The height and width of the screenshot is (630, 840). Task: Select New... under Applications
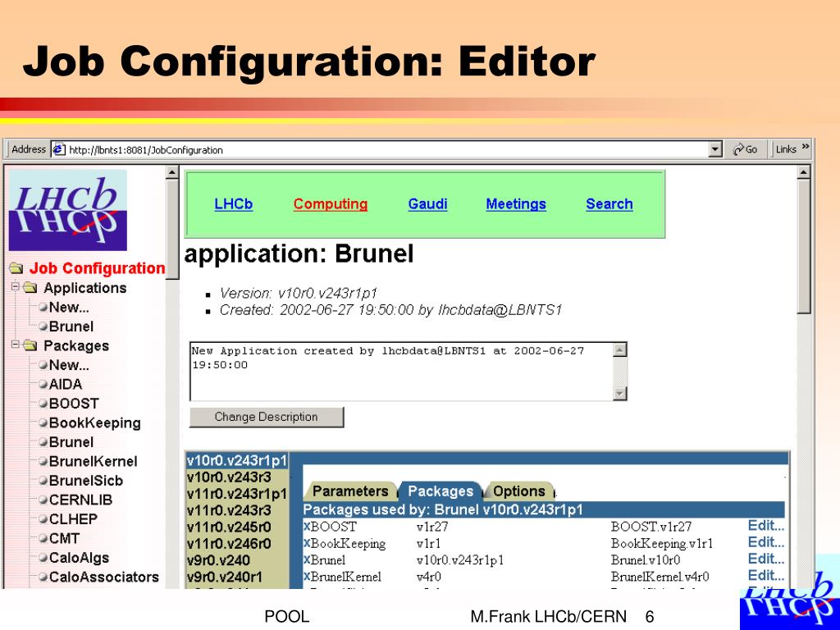coord(69,308)
